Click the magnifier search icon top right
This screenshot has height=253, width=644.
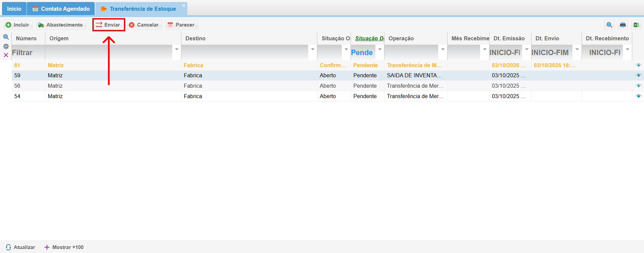(609, 25)
